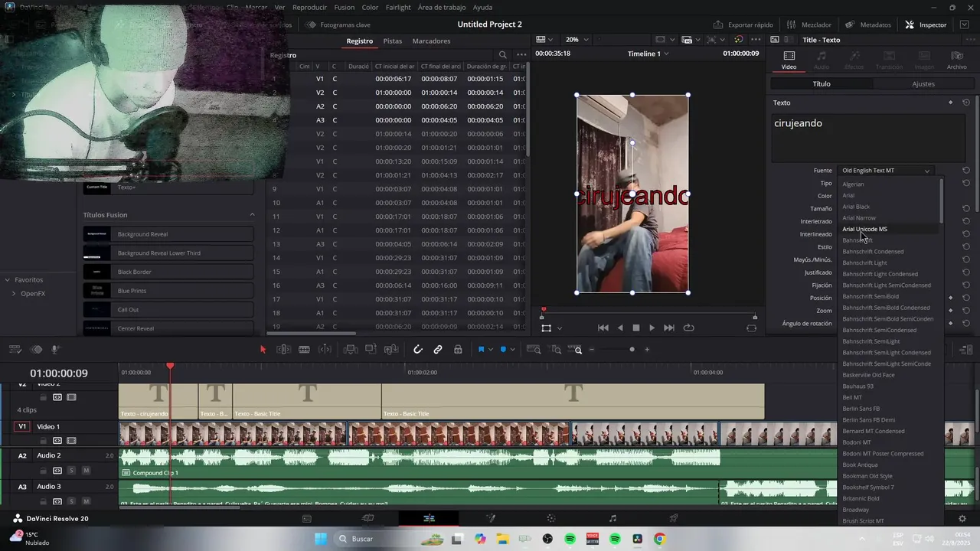Viewport: 980px width, 551px height.
Task: Adjust the timeline zoom slider handle
Action: tap(632, 350)
